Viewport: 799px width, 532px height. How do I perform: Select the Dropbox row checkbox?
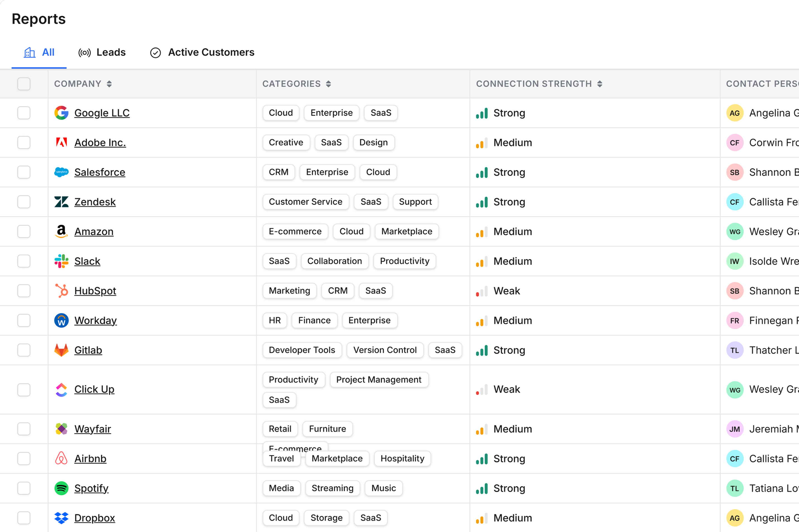point(24,518)
